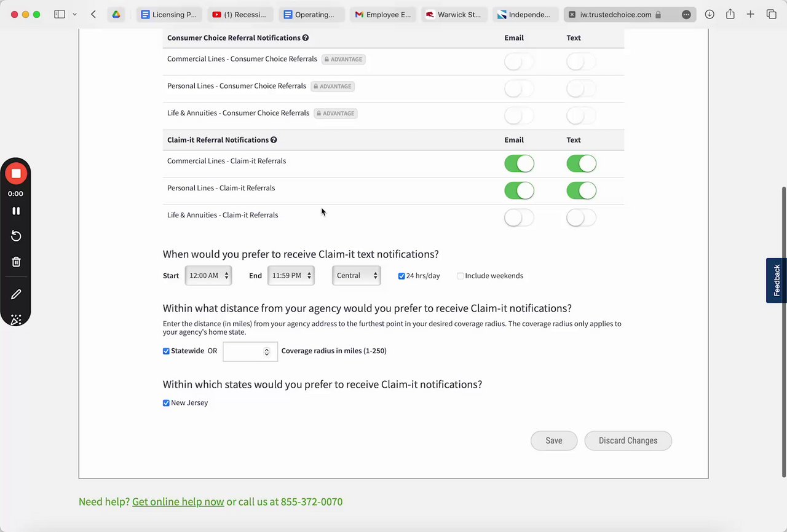Pause the screen recording
The image size is (787, 532).
pos(16,211)
